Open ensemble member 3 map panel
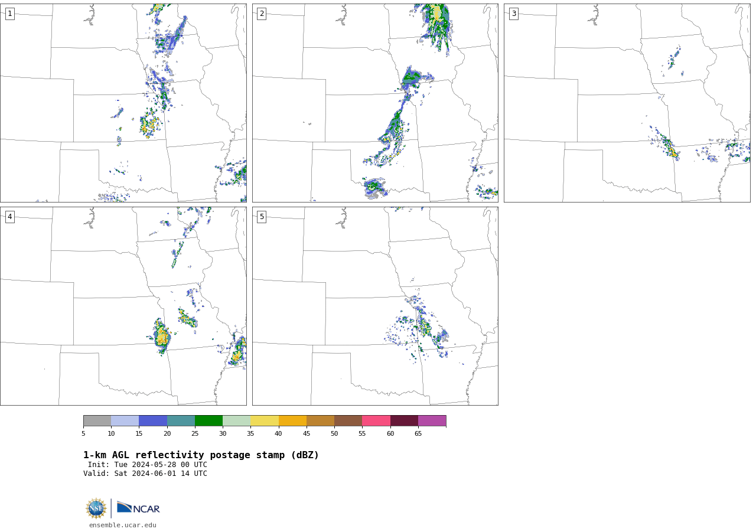The height and width of the screenshot is (532, 756). click(627, 103)
